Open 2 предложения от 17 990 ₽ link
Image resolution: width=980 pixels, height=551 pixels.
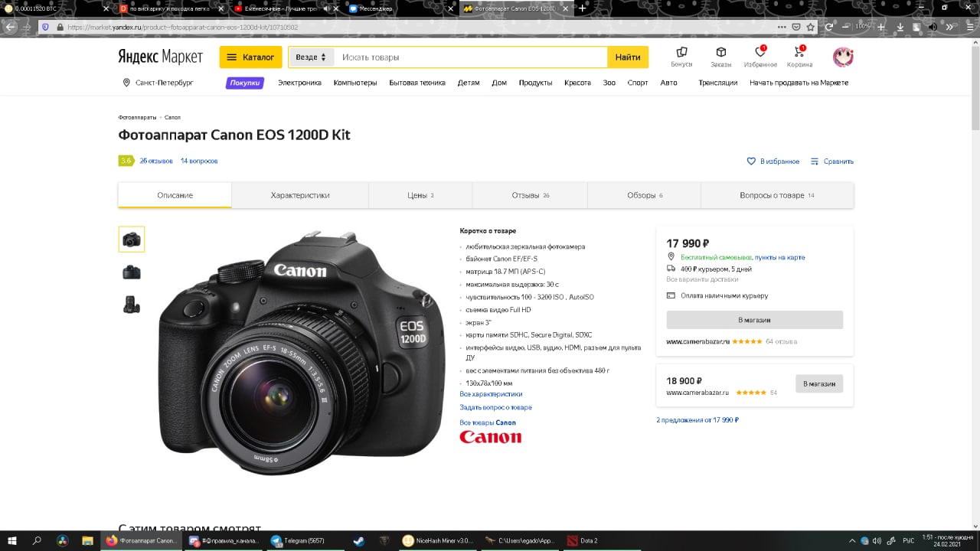tap(697, 420)
